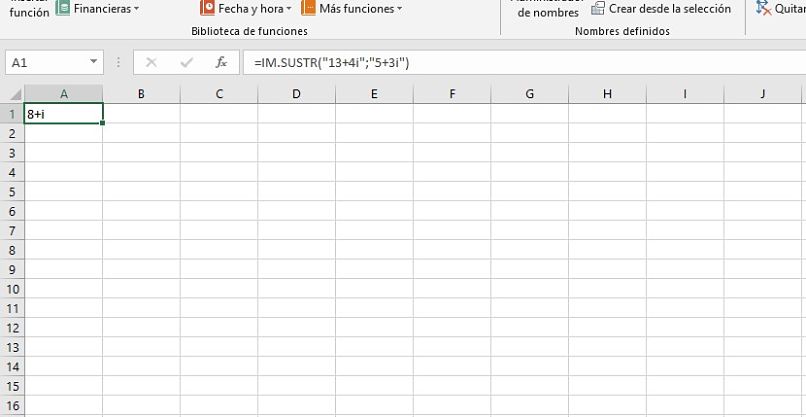
Task: Expand the Más funciones dropdown arrow
Action: coord(399,9)
